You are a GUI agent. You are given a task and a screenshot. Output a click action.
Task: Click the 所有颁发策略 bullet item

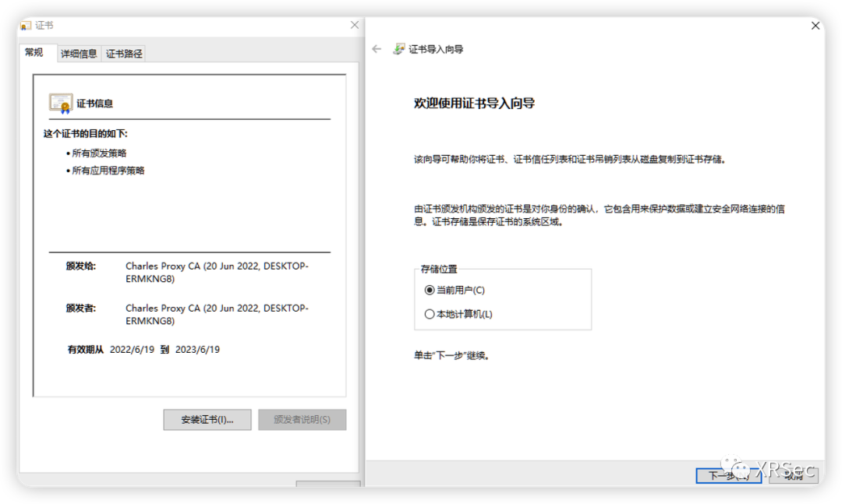99,153
